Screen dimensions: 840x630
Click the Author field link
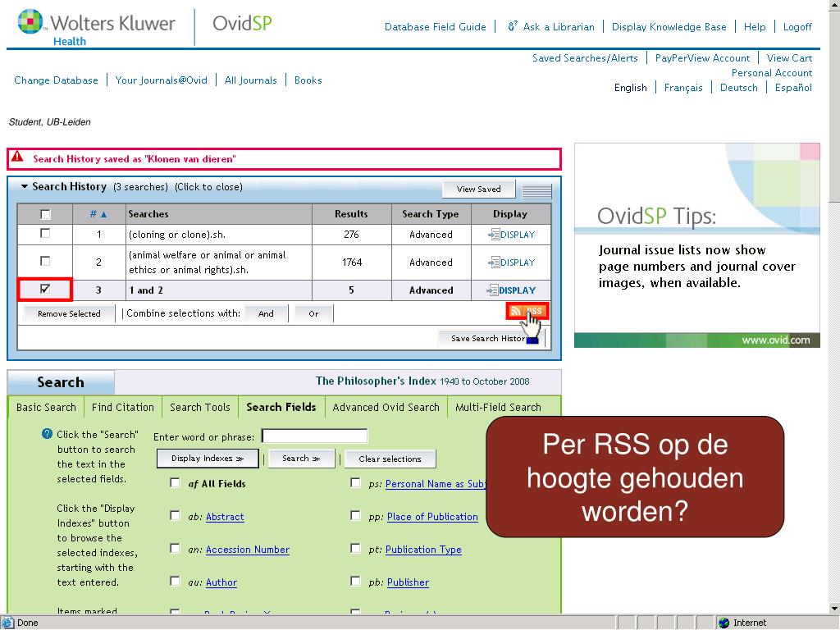[x=221, y=582]
